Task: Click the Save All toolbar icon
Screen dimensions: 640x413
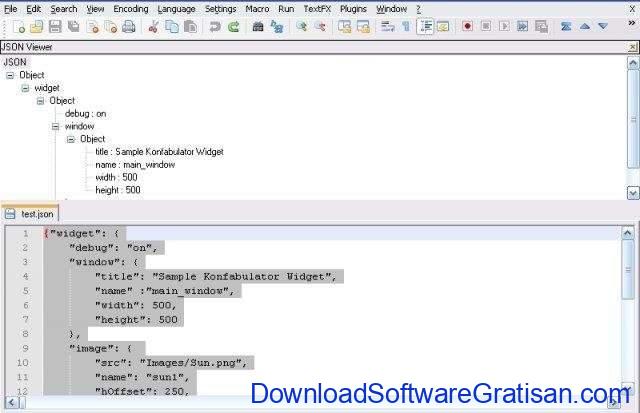Action: point(73,27)
